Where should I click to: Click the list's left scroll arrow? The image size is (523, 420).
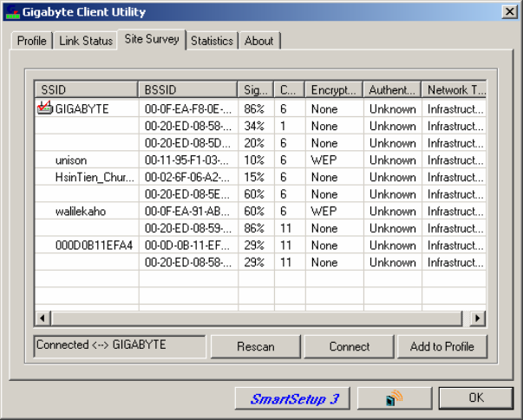coord(42,318)
